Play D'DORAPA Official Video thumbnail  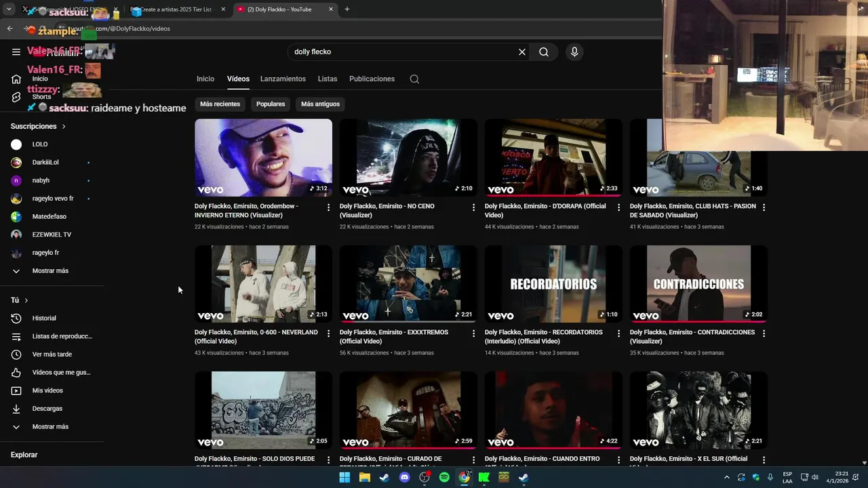553,158
